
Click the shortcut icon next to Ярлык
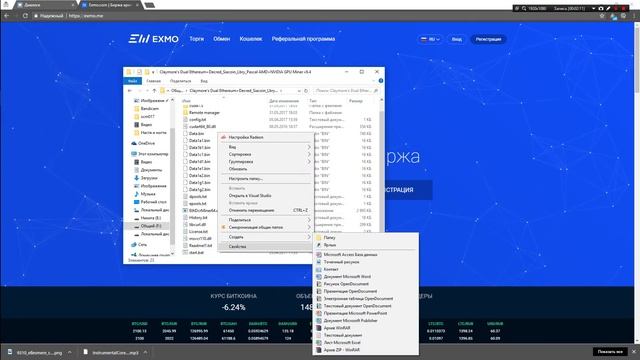coord(319,245)
